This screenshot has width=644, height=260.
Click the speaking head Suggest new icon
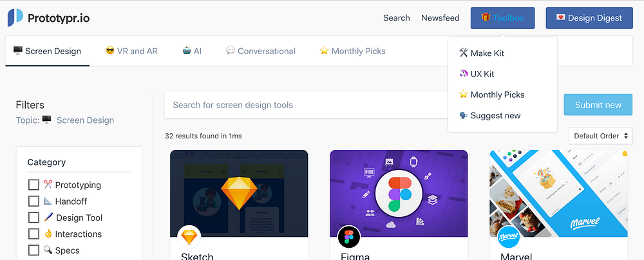tap(463, 115)
